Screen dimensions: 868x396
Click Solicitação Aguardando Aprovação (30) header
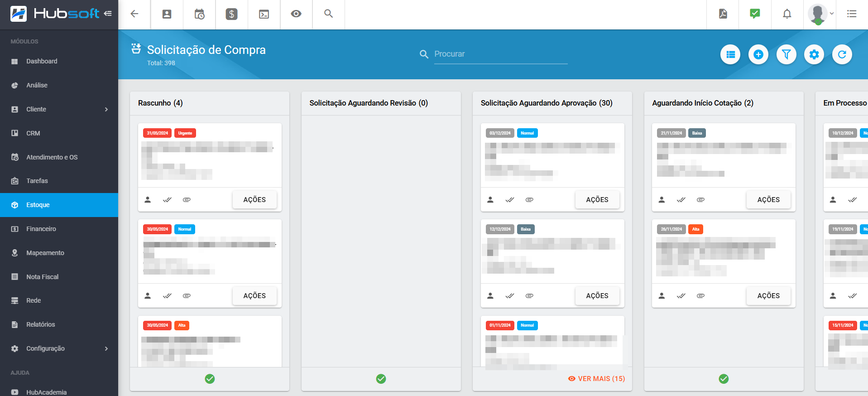click(547, 103)
